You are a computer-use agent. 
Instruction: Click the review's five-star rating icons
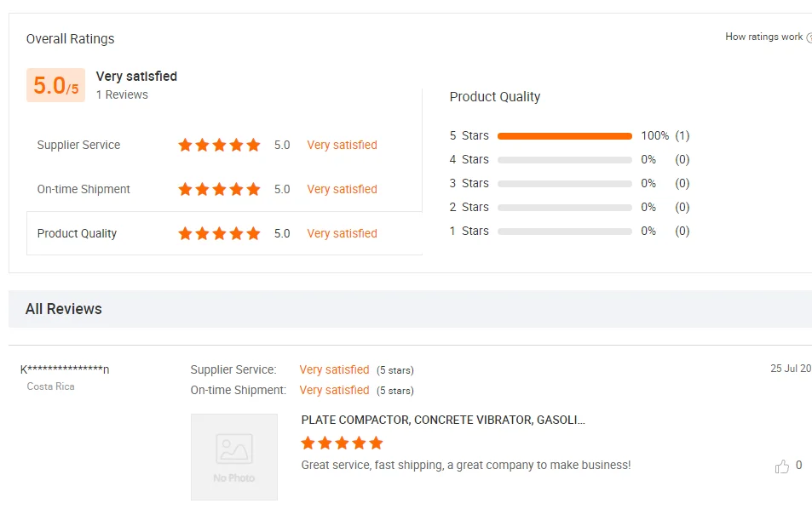(342, 443)
